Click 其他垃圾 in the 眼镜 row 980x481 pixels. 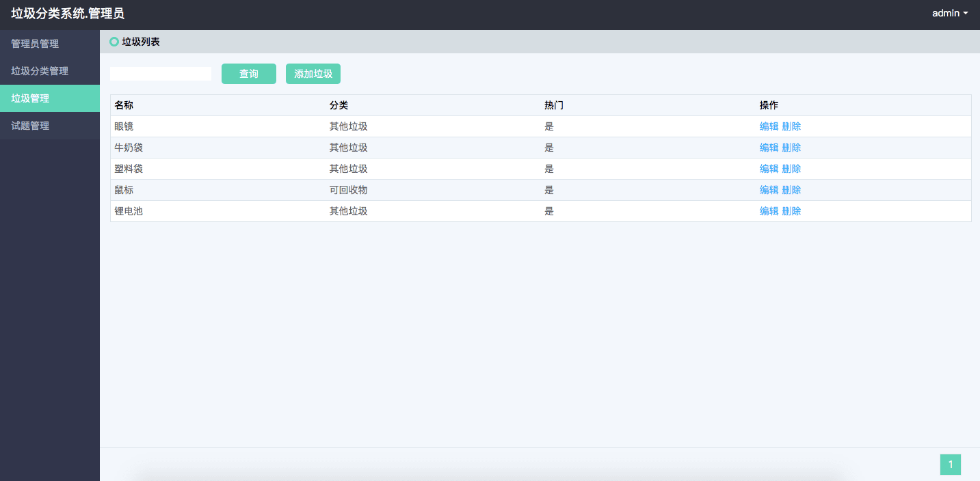click(x=349, y=126)
